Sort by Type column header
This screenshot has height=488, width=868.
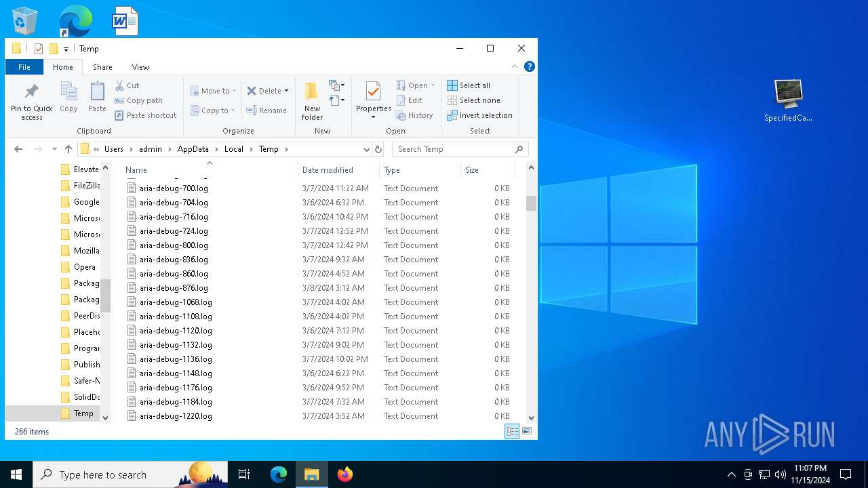coord(420,170)
